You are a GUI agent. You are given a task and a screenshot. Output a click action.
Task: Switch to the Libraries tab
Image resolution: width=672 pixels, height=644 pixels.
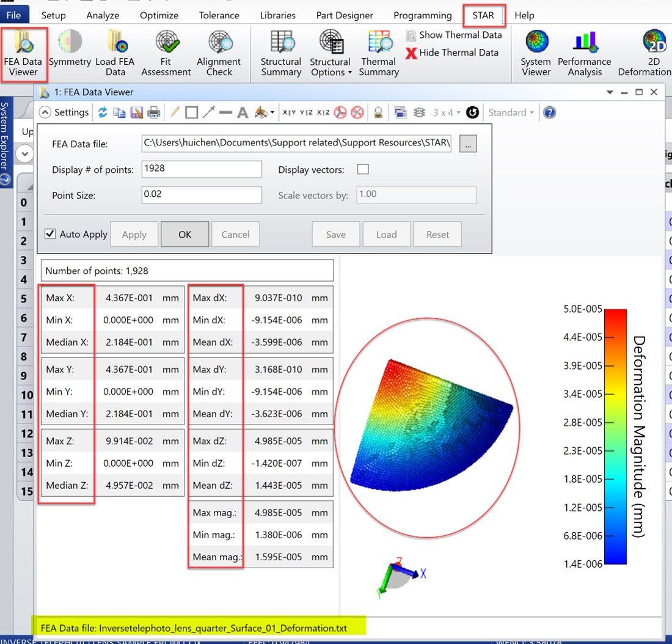pos(278,15)
